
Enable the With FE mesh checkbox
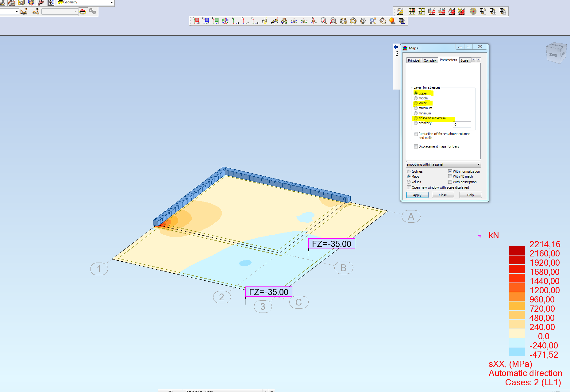(450, 176)
